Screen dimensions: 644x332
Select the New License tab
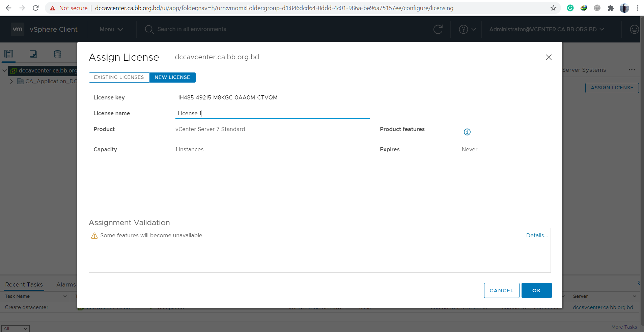coord(172,77)
